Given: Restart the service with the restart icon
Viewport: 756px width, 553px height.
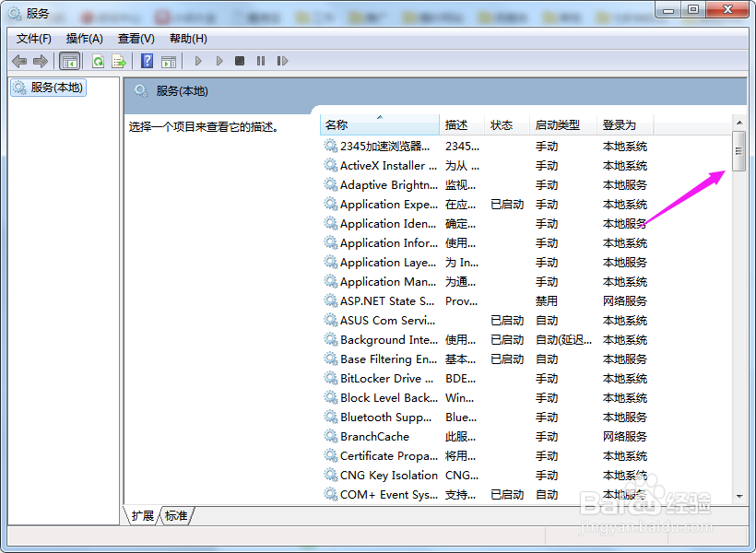Looking at the screenshot, I should (x=280, y=61).
